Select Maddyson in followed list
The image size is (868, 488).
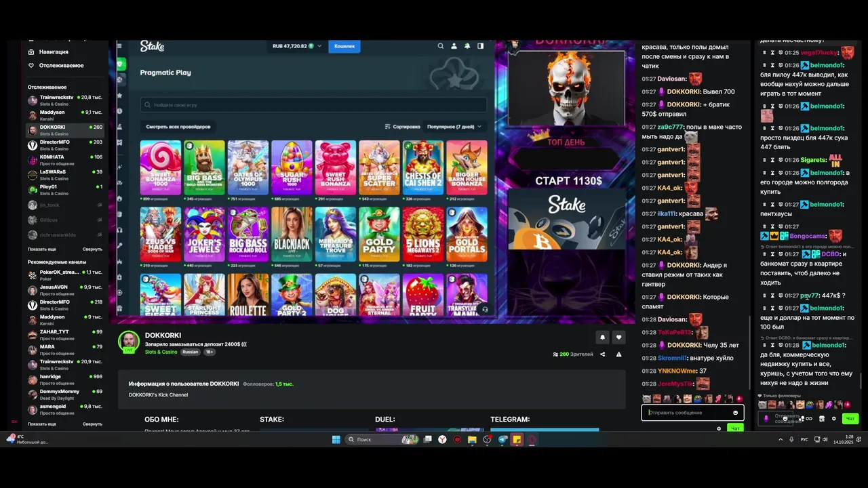pyautogui.click(x=65, y=115)
